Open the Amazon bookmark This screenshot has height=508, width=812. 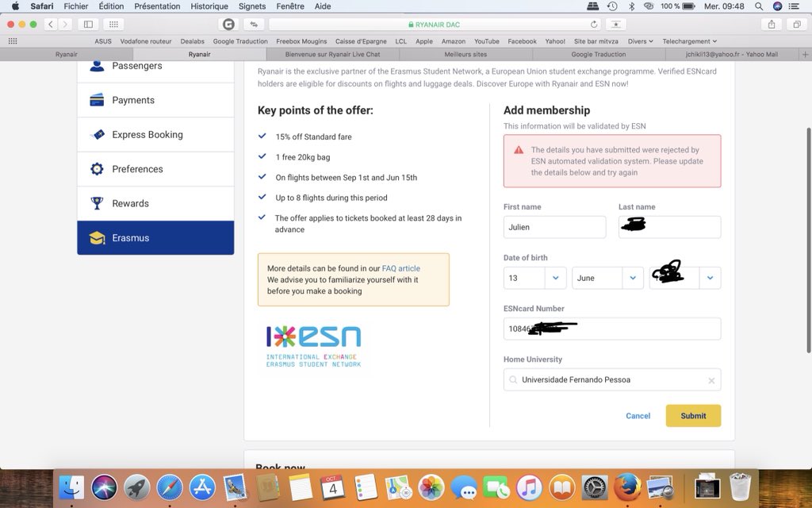pyautogui.click(x=453, y=41)
